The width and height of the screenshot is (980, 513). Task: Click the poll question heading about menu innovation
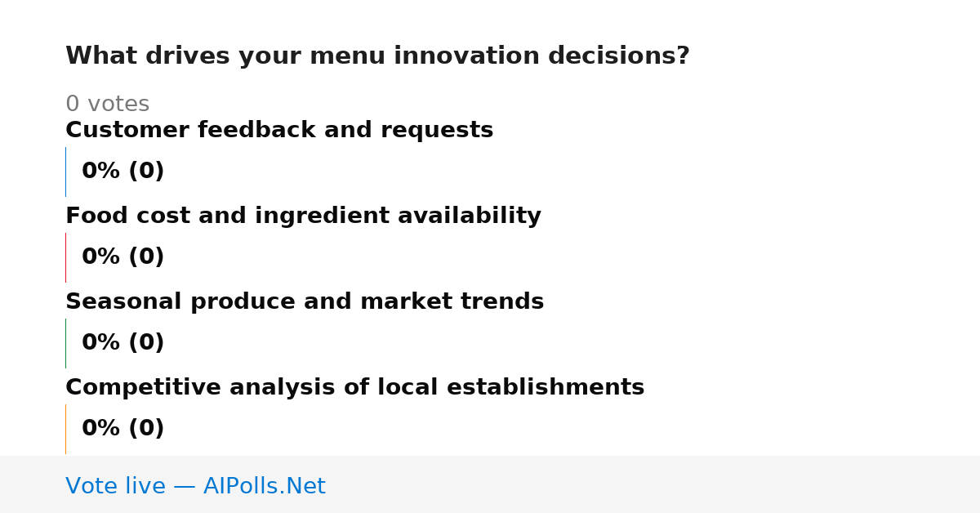377,56
